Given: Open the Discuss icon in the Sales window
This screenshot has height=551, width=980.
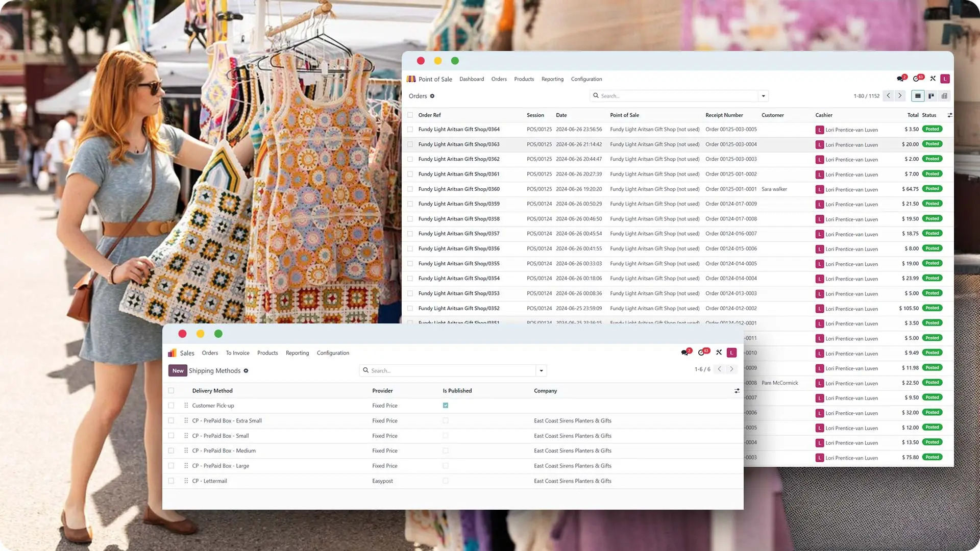Looking at the screenshot, I should point(685,353).
